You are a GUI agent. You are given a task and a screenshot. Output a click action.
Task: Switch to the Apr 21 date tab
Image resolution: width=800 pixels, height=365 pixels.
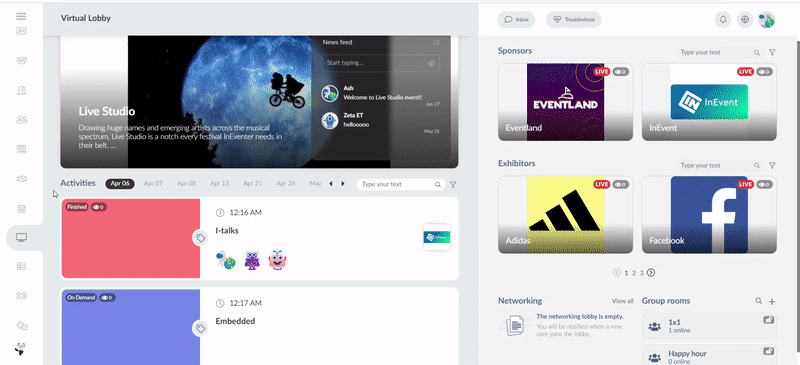pos(253,183)
